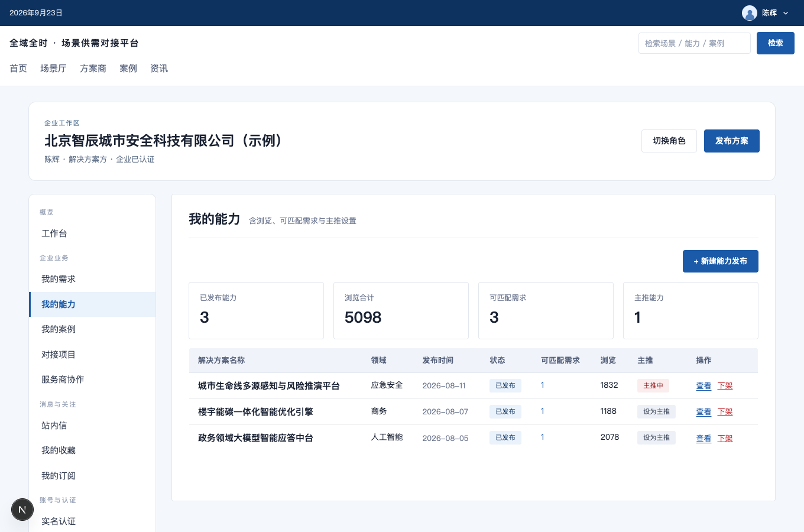Click the 浏览 value 2078
The image size is (804, 532).
click(x=610, y=437)
